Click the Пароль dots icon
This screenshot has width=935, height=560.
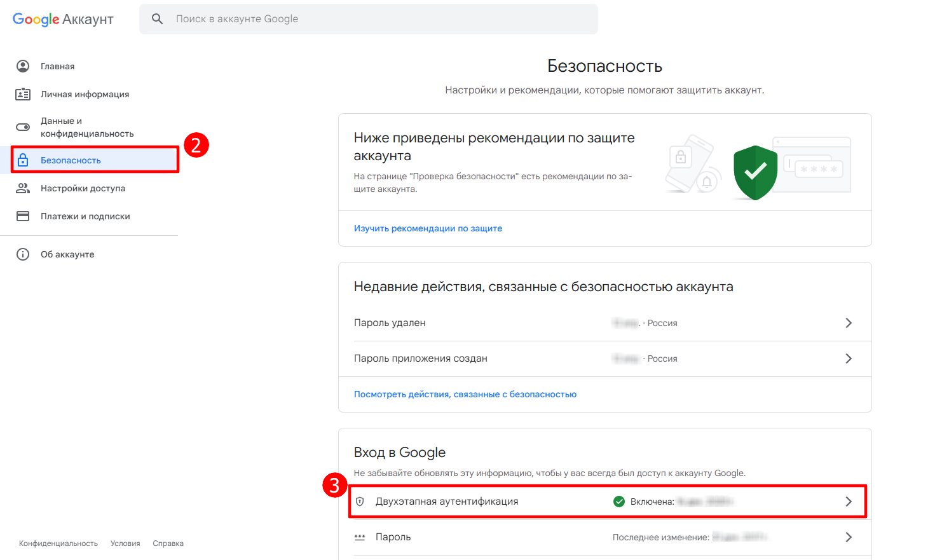[360, 537]
